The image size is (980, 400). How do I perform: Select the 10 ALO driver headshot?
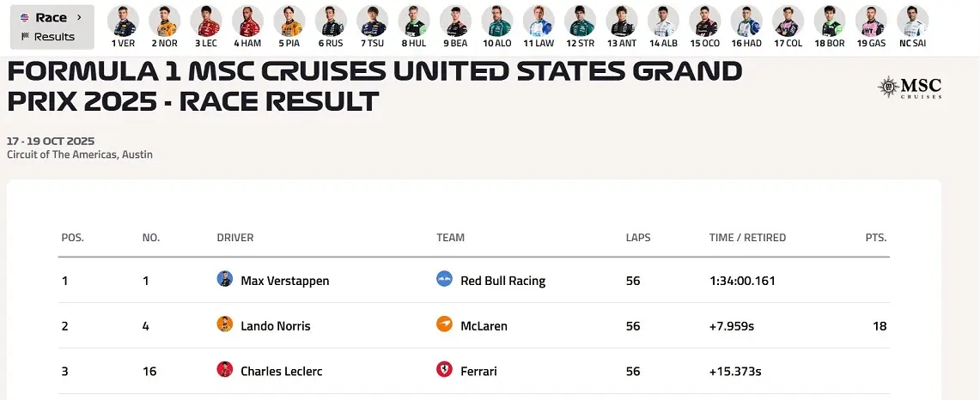[496, 20]
